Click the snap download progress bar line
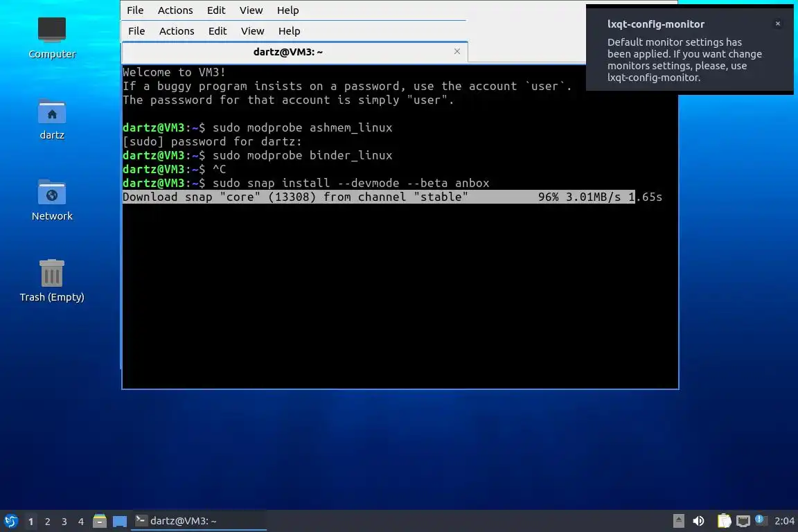This screenshot has width=798, height=532. pyautogui.click(x=392, y=197)
